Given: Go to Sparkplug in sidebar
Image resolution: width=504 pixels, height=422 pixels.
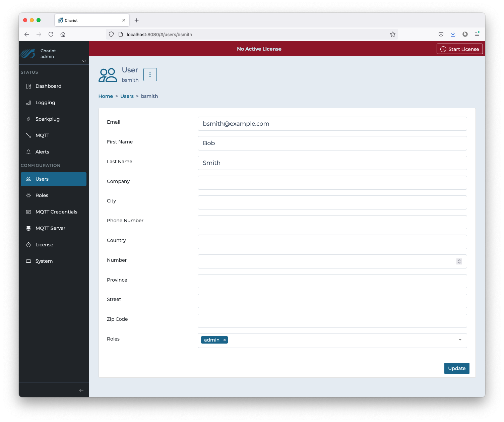Looking at the screenshot, I should [x=54, y=119].
